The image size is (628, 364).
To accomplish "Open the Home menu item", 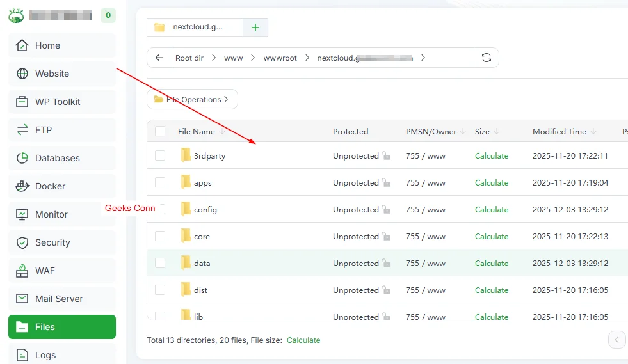I will (62, 45).
